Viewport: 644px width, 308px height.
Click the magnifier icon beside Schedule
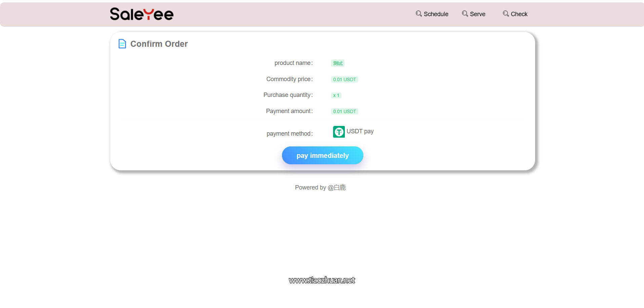point(418,13)
